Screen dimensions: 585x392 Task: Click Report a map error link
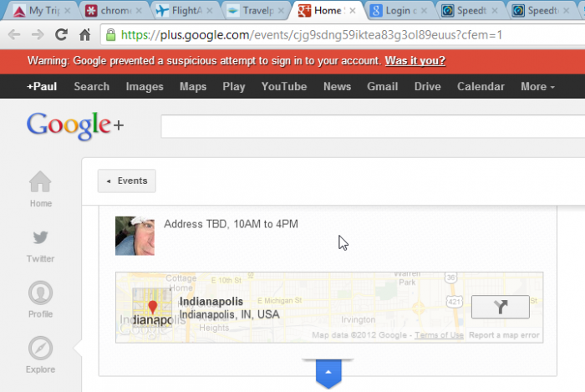pyautogui.click(x=504, y=335)
